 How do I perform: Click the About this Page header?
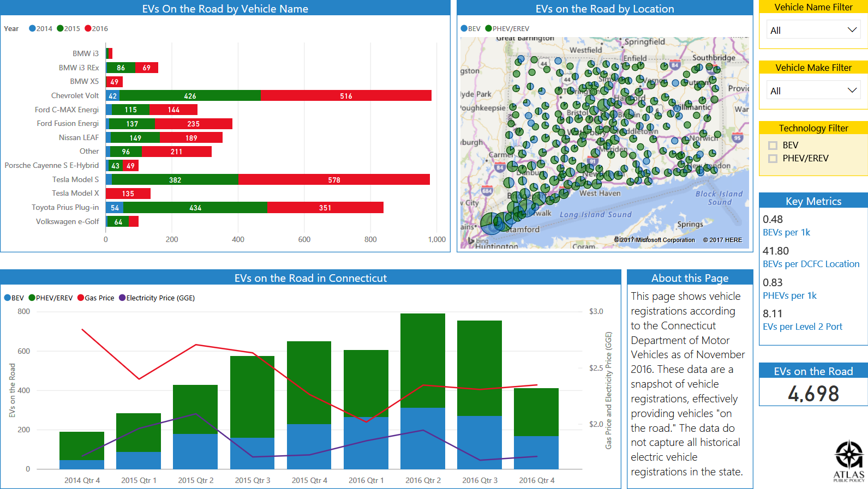(690, 278)
